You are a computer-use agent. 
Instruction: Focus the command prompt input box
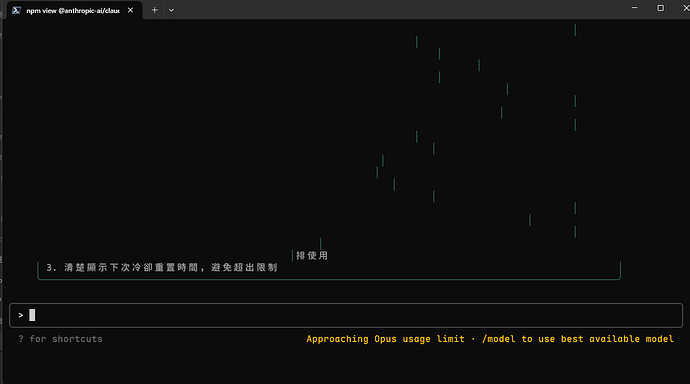(346, 315)
